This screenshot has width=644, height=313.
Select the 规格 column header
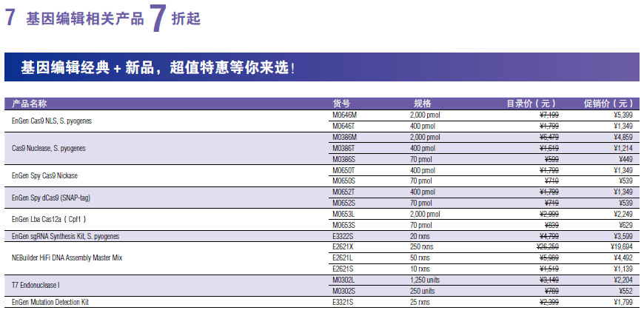(x=422, y=104)
